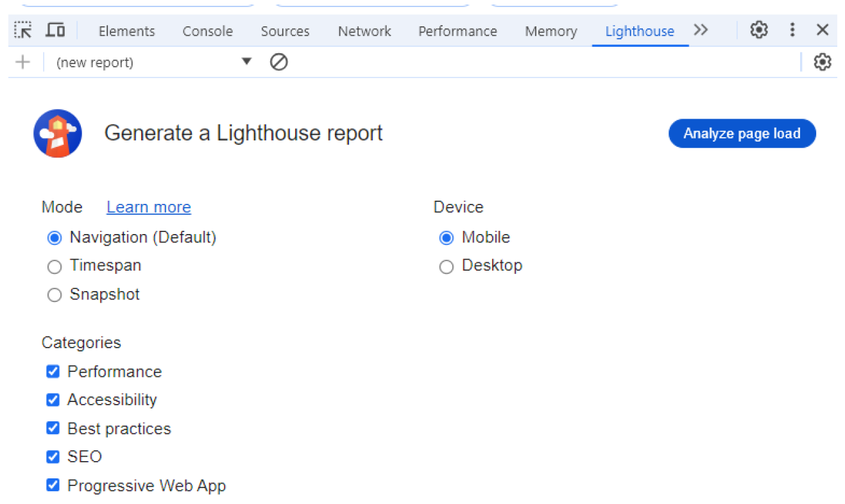Select the Timespan mode radio button

pyautogui.click(x=55, y=266)
